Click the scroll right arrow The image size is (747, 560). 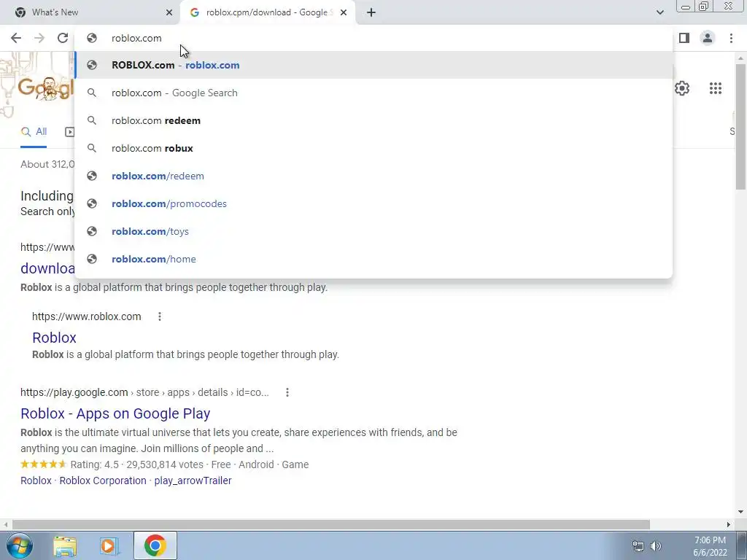pyautogui.click(x=729, y=524)
